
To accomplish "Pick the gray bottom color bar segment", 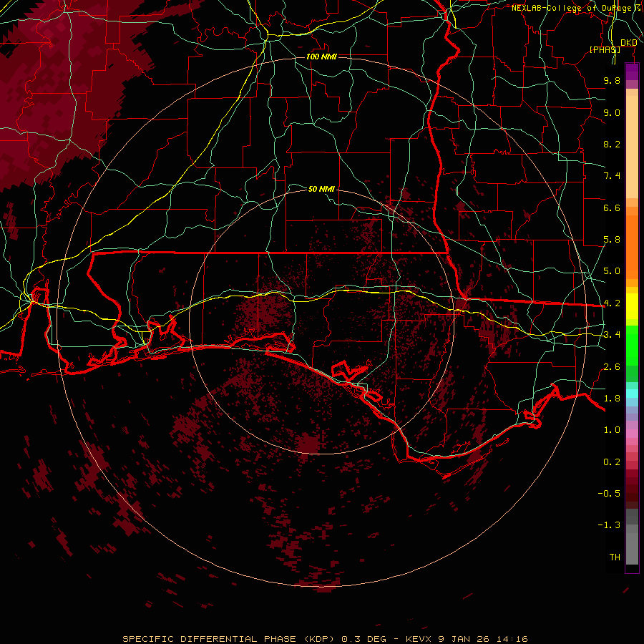I will tap(632, 549).
